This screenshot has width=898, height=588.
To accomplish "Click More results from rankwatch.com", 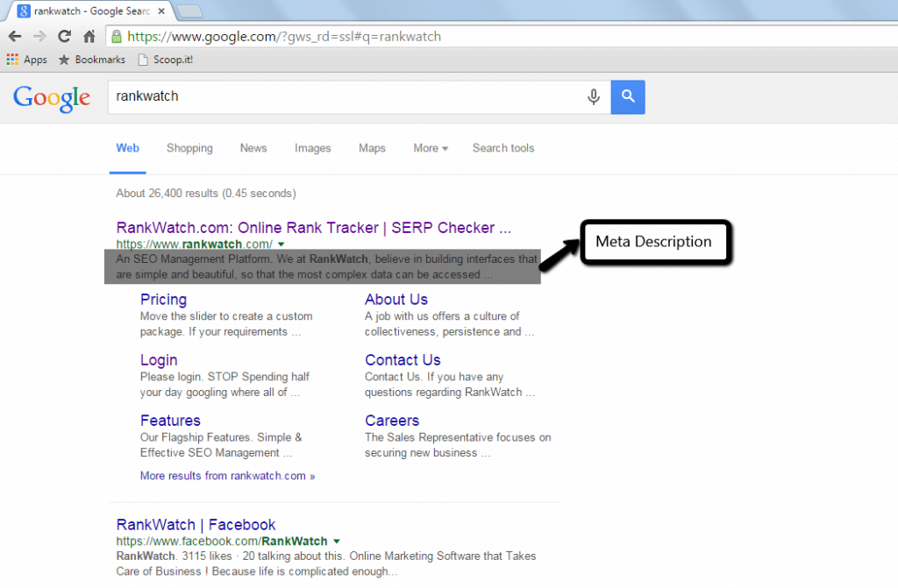I will pyautogui.click(x=227, y=476).
